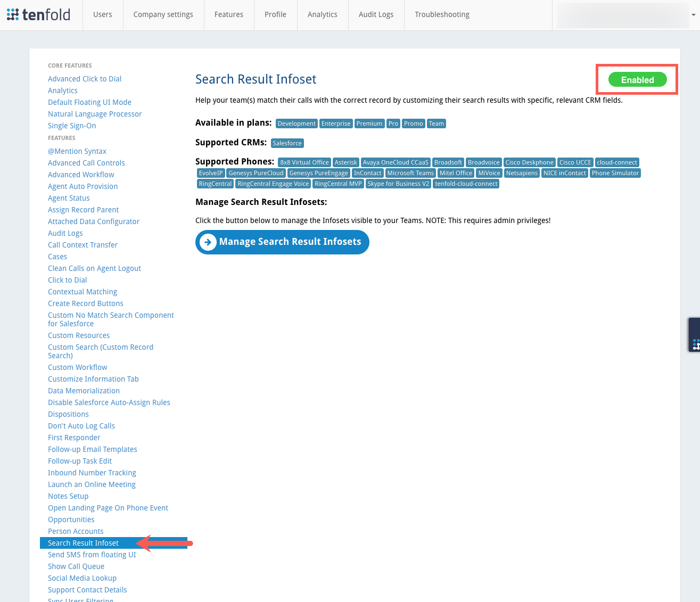Click the tenfold logo icon
Image resolution: width=700 pixels, height=602 pixels.
tap(13, 14)
